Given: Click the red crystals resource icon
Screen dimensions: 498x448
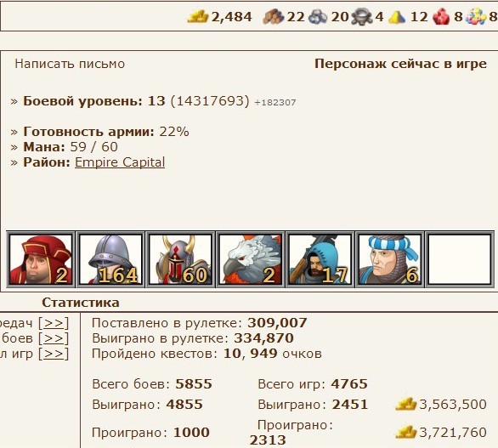Looking at the screenshot, I should pyautogui.click(x=441, y=17).
